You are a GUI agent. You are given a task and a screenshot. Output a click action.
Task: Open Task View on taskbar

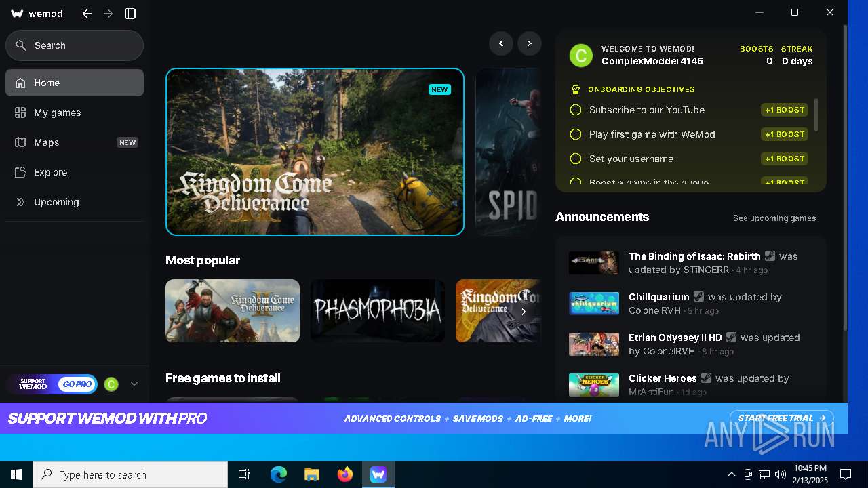[244, 474]
